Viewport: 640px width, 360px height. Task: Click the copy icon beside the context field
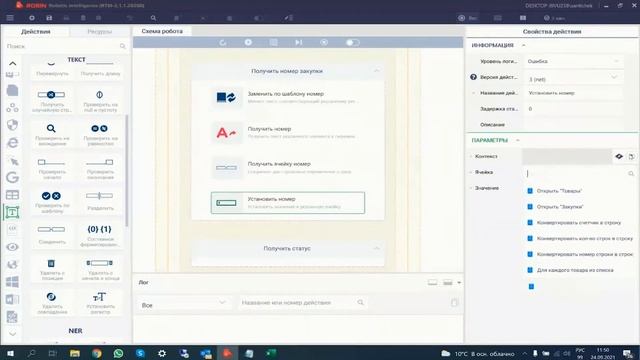(x=631, y=156)
